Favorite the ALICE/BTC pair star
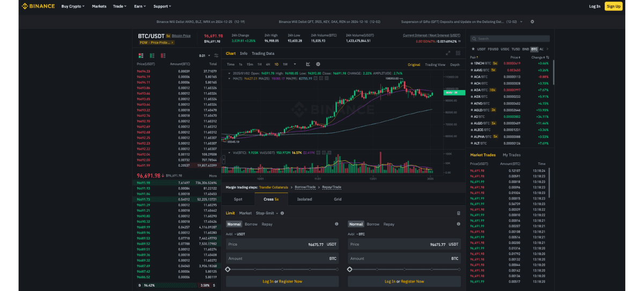644x291 pixels. pos(472,130)
